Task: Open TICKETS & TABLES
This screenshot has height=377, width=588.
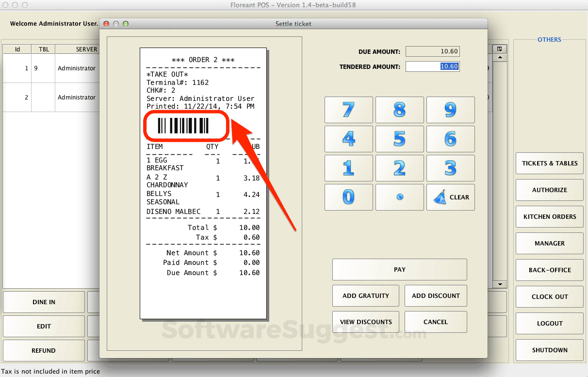Action: [549, 163]
